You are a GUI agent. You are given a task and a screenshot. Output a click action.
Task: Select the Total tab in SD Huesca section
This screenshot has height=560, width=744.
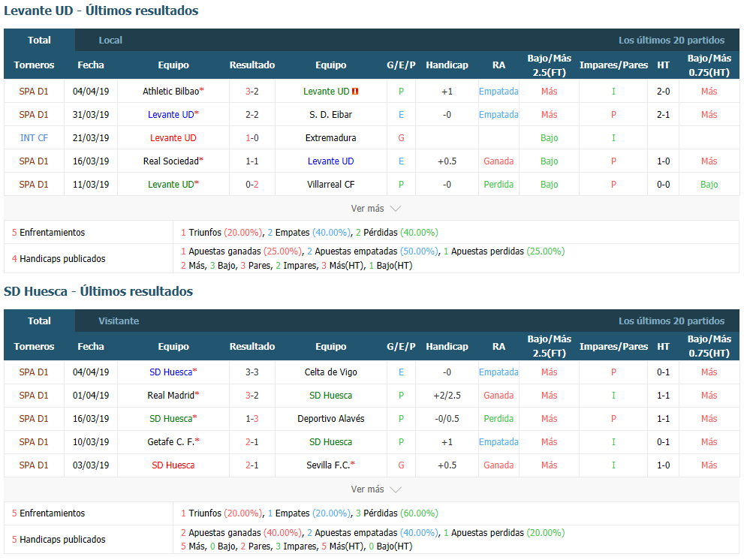(39, 321)
